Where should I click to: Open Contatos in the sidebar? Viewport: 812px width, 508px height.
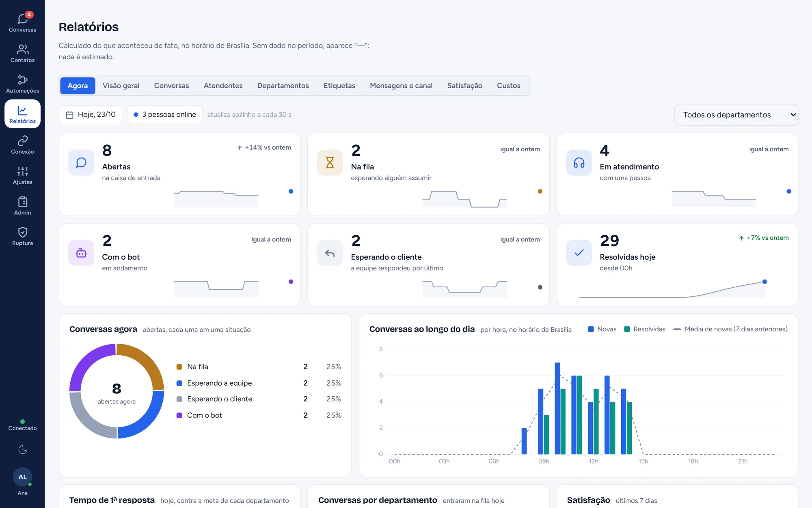(x=22, y=53)
